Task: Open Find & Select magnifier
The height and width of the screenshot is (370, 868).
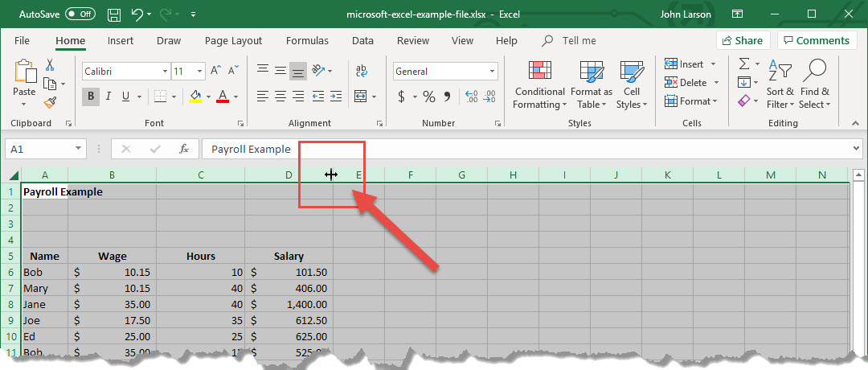Action: pos(814,84)
